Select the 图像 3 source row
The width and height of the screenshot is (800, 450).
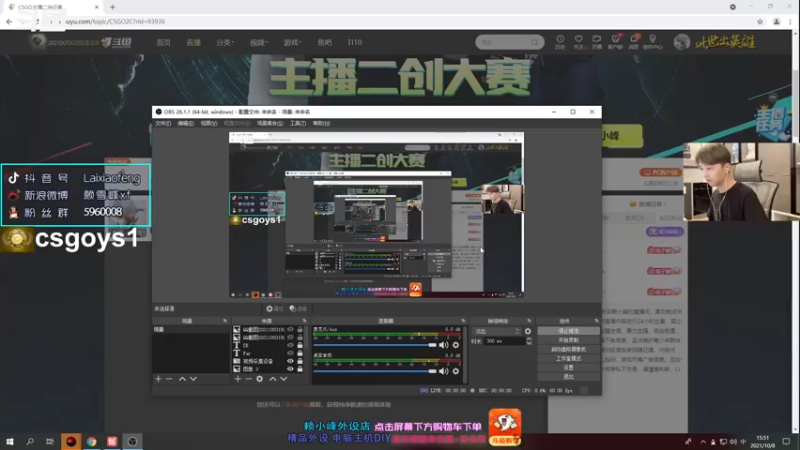click(268, 369)
